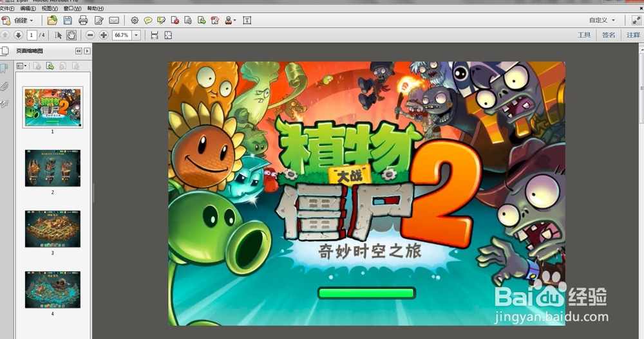Click the gear settings icon in toolbar

click(135, 20)
